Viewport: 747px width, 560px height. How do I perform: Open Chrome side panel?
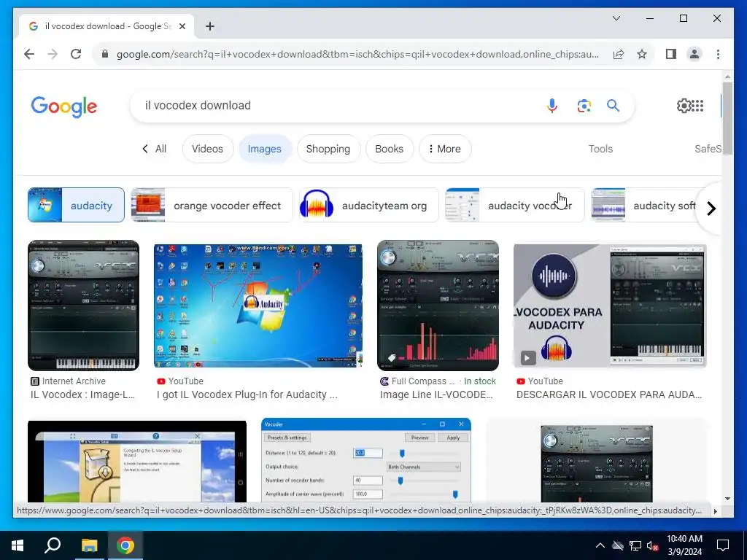point(671,54)
